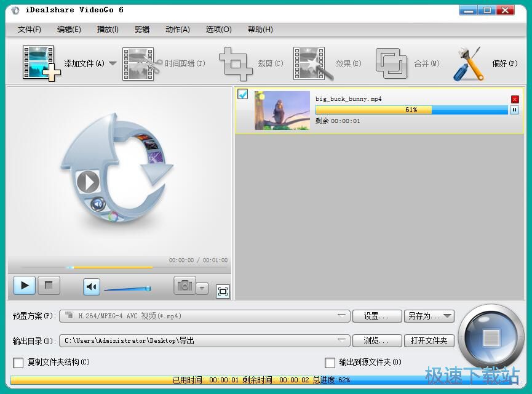Viewport: 532px width, 394px height.
Task: Click the 浏览... button
Action: click(377, 340)
